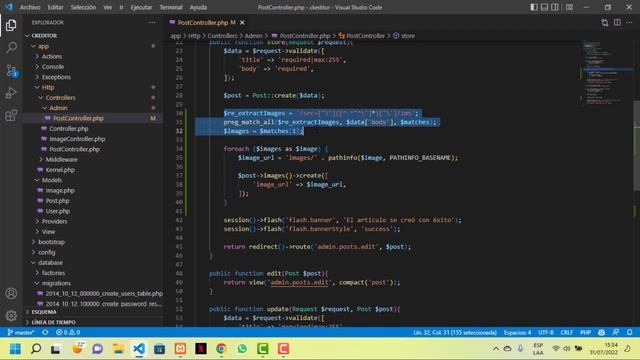
Task: Toggle the primary side bar visibility
Action: 534,7
